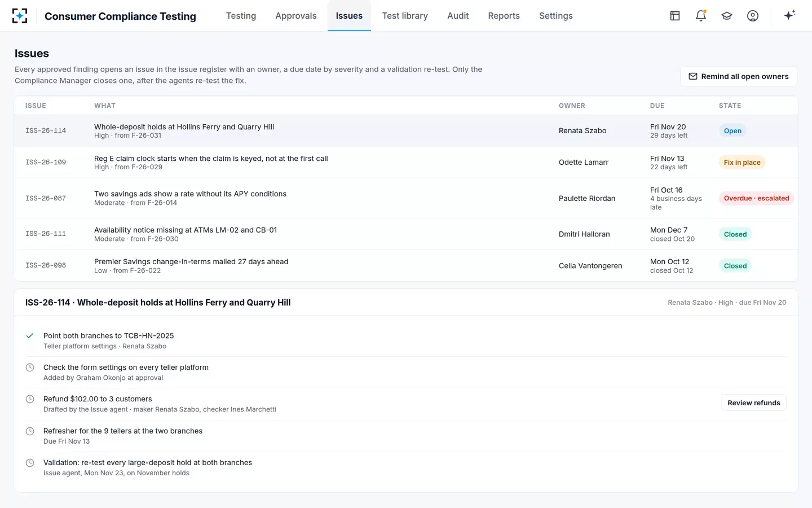Open the Approvals tab
The width and height of the screenshot is (812, 508).
[296, 16]
